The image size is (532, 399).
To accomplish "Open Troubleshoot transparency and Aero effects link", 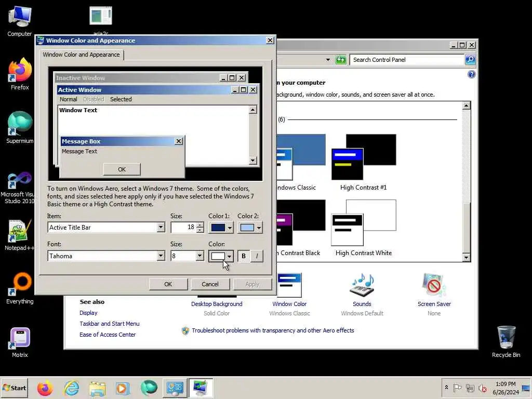I will tap(273, 330).
